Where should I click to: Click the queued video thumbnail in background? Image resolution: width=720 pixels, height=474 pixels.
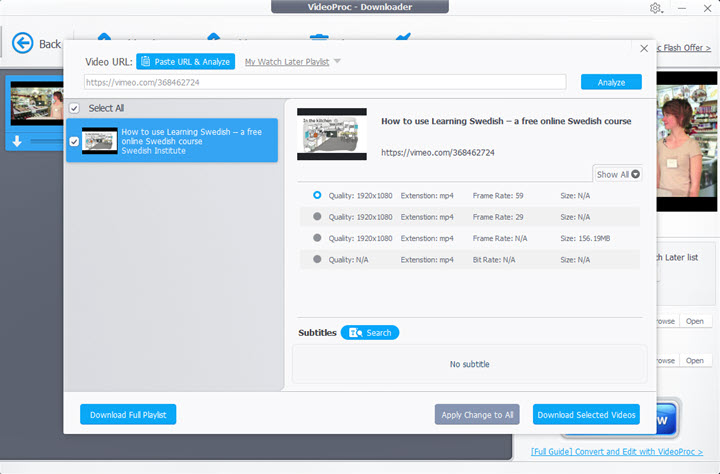[x=37, y=104]
